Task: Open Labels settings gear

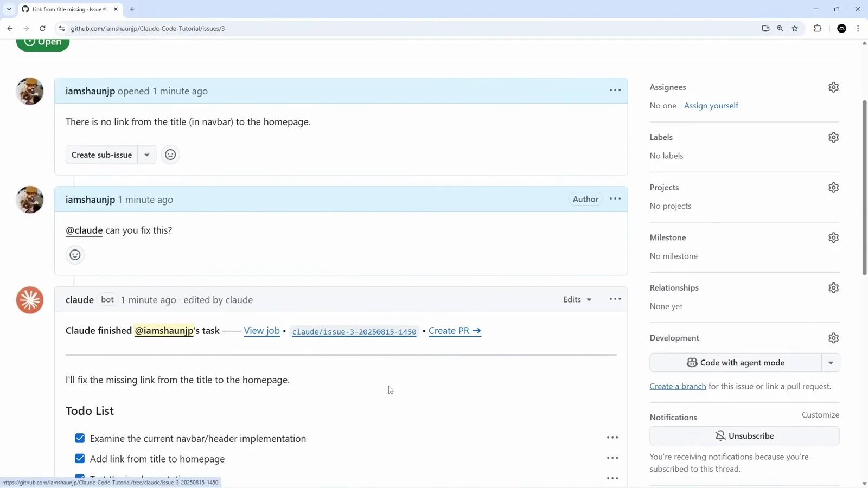Action: tap(833, 137)
